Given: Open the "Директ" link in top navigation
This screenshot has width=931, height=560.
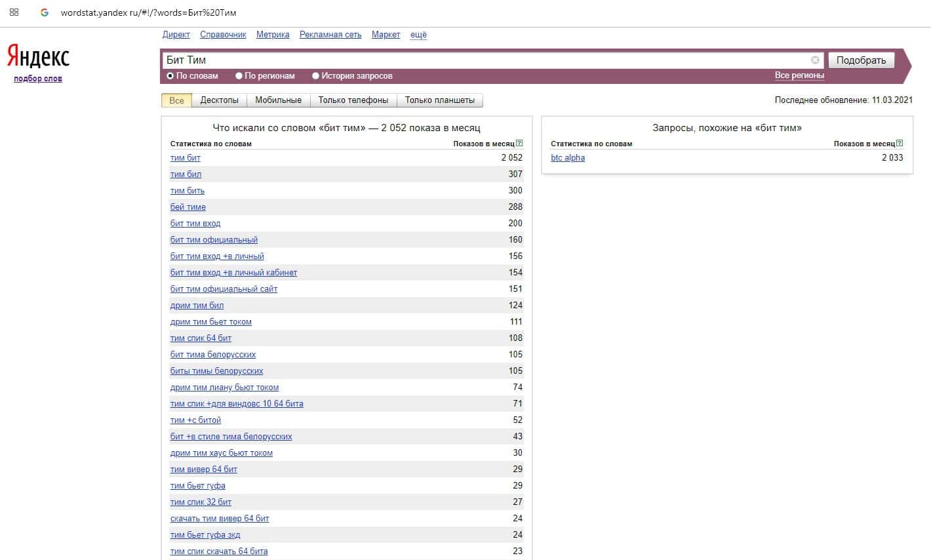Looking at the screenshot, I should 176,35.
